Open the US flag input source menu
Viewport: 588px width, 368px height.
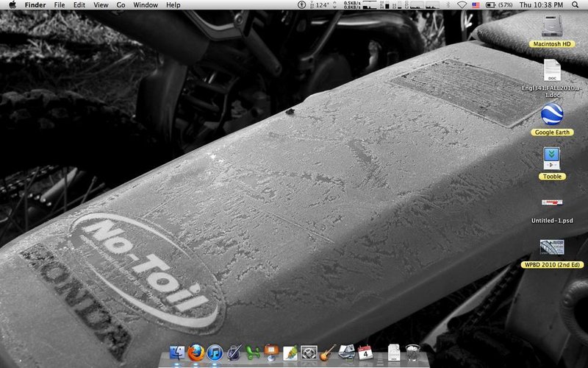point(476,5)
